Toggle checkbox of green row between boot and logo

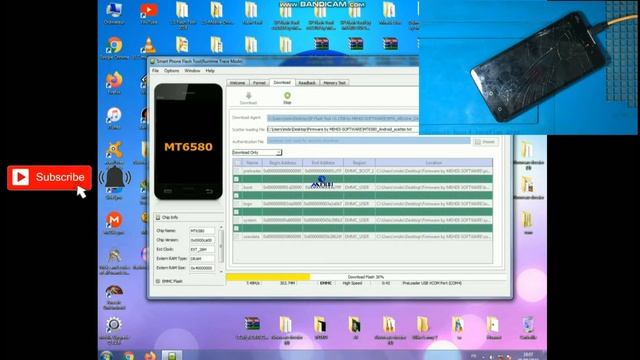tap(236, 196)
